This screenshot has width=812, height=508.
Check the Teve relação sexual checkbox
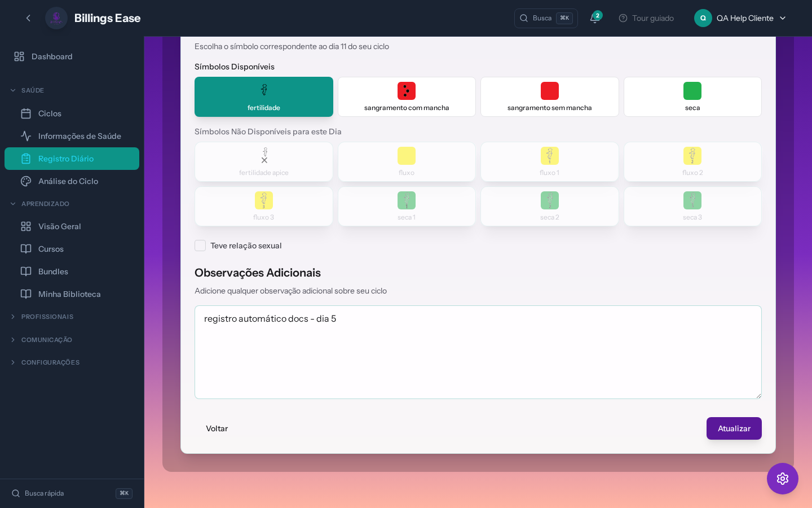(200, 246)
